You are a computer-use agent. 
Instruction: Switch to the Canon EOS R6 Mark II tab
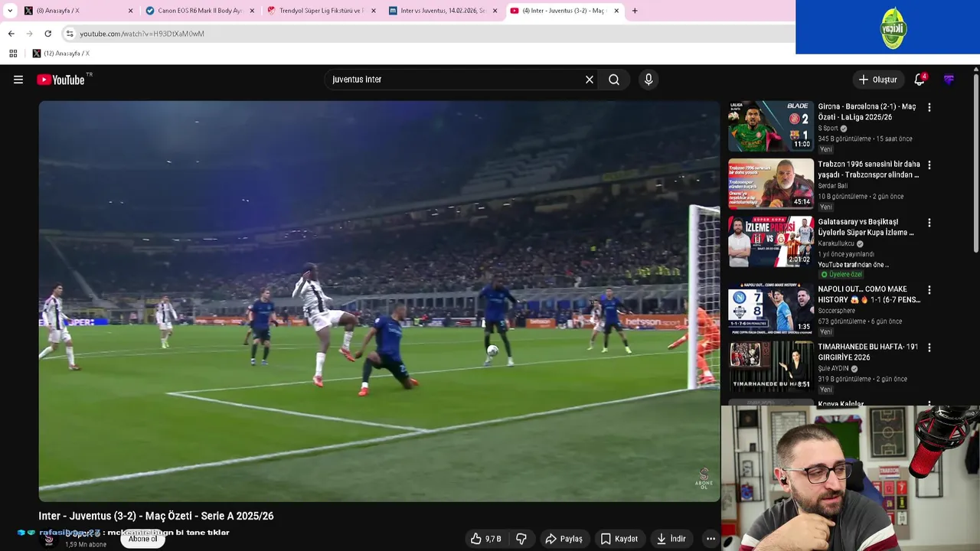200,11
